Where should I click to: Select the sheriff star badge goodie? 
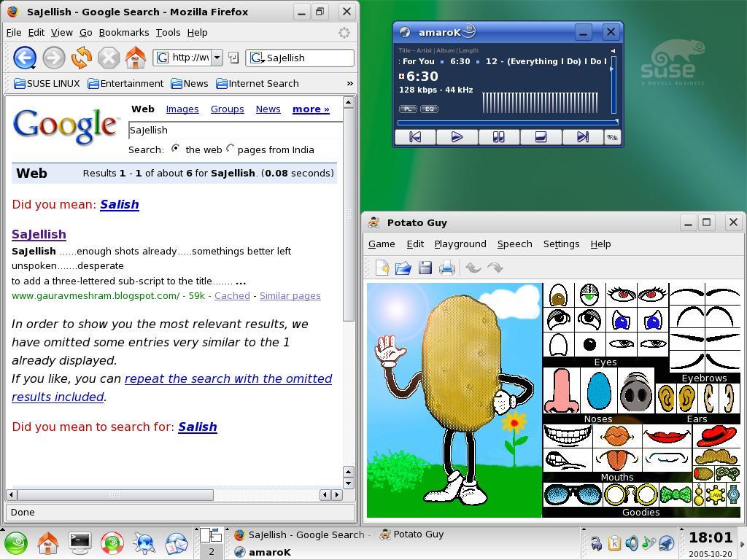tap(716, 495)
